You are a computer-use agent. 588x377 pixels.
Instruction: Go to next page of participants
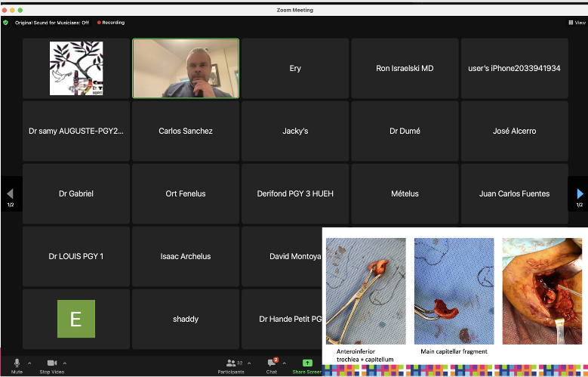point(580,193)
